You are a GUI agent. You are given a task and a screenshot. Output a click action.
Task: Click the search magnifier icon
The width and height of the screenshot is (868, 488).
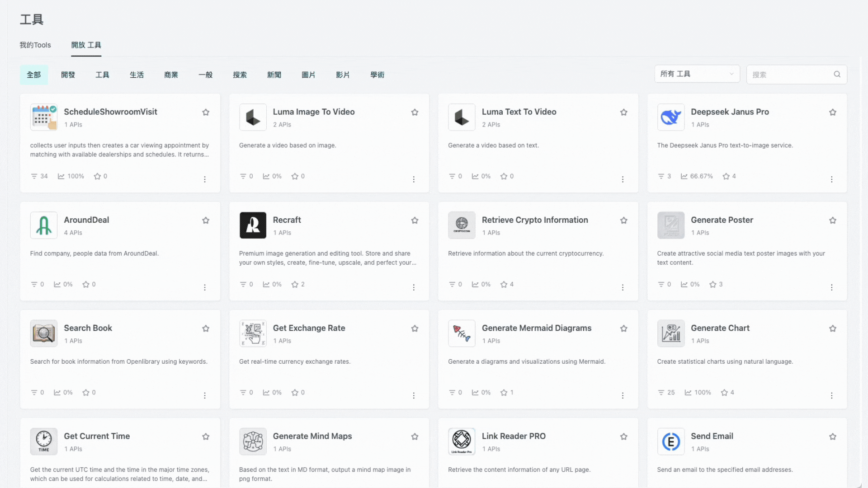point(837,75)
